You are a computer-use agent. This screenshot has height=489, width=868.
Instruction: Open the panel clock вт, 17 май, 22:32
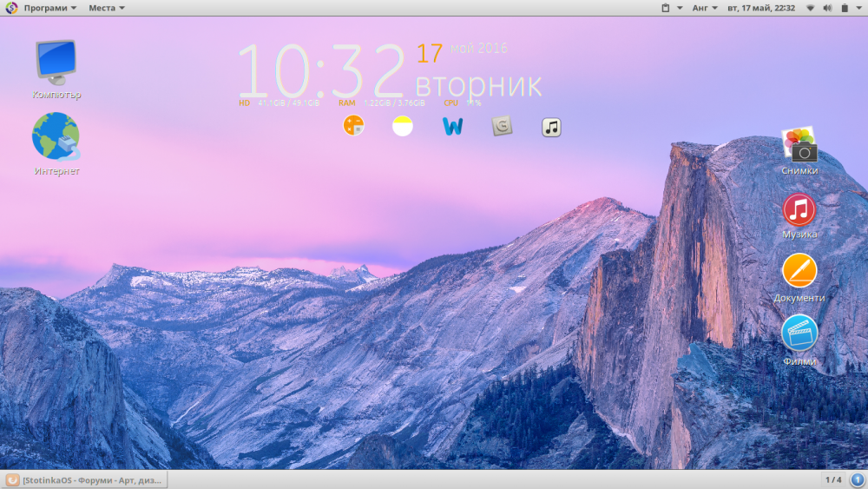[760, 8]
